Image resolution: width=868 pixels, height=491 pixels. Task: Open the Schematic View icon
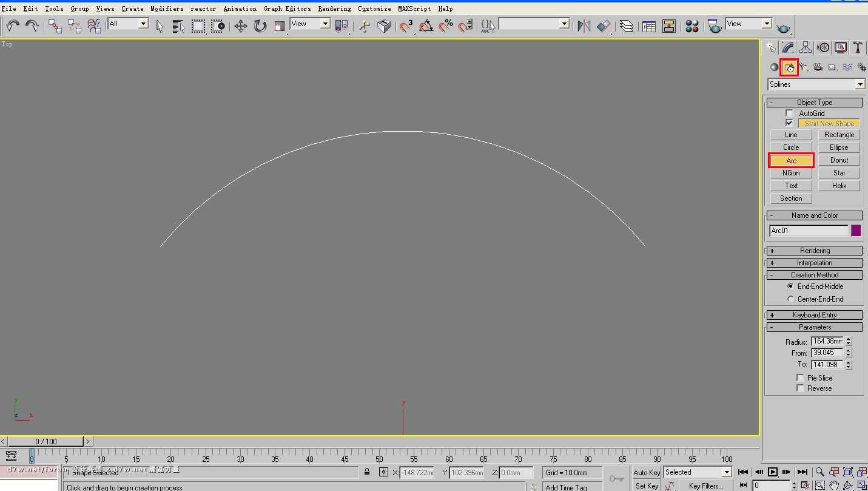click(x=669, y=25)
